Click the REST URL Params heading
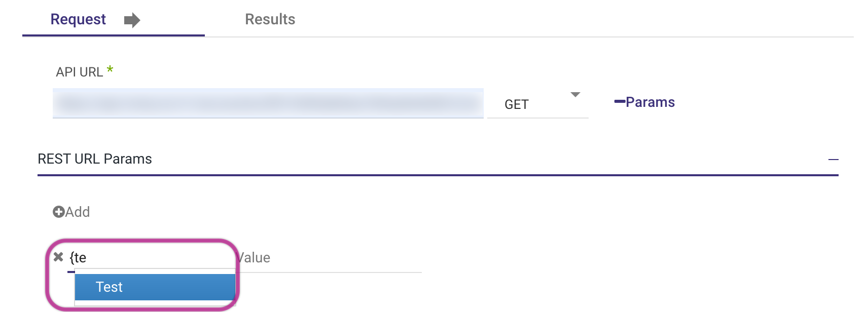 pos(95,159)
